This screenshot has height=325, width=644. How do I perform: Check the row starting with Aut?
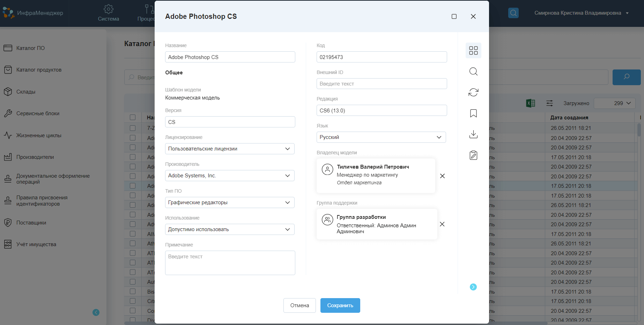point(133,282)
